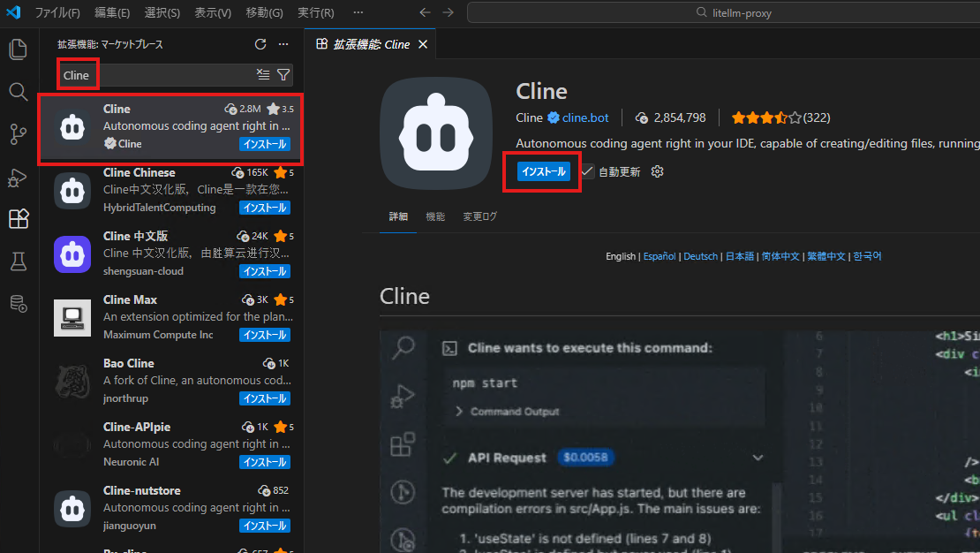Open the Deutsch readme link
Screen dimensions: 980x553
[701, 256]
